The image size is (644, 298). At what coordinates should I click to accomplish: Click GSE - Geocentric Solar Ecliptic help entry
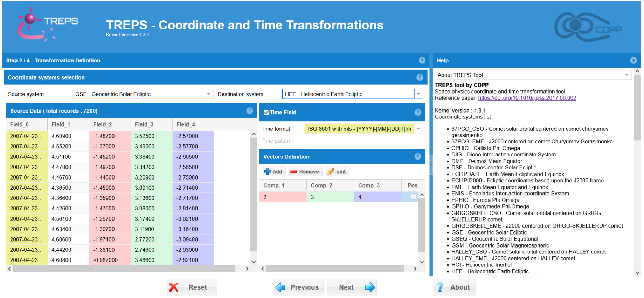pos(489,232)
